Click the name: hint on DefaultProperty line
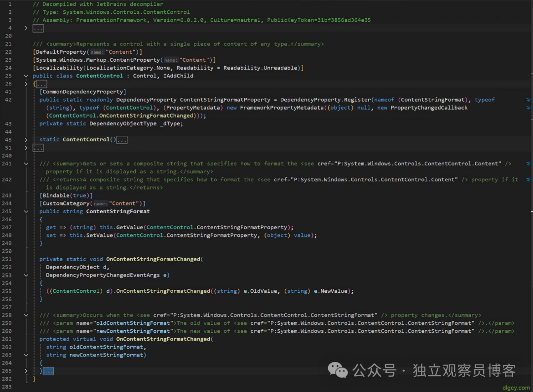 97,52
